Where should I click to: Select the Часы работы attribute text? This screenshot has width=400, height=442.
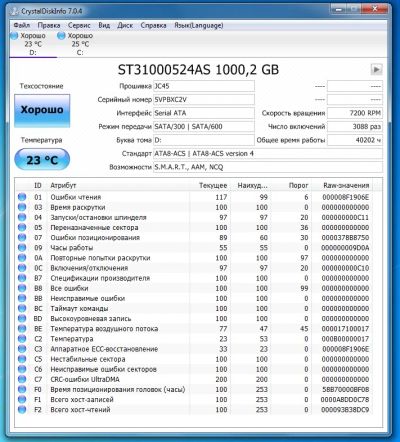[x=72, y=248]
